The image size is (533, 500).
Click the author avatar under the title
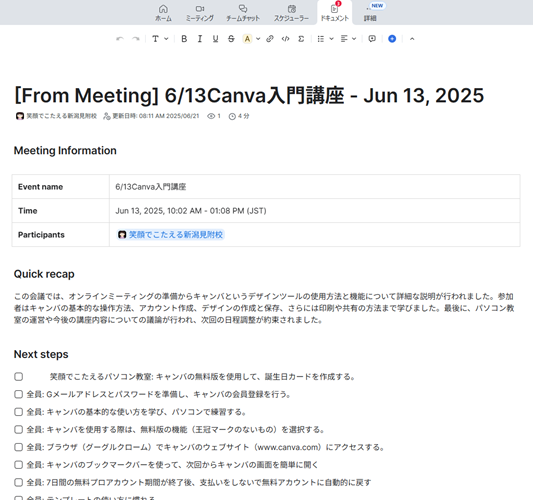pyautogui.click(x=20, y=116)
